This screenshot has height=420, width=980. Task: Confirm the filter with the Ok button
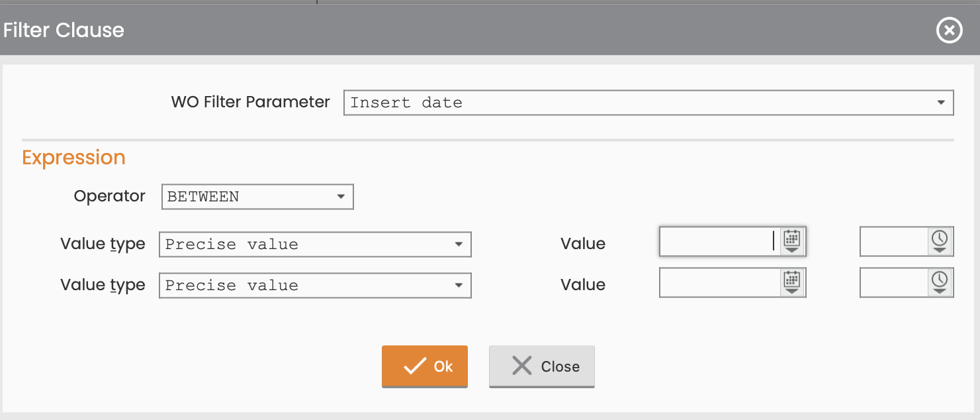point(425,366)
